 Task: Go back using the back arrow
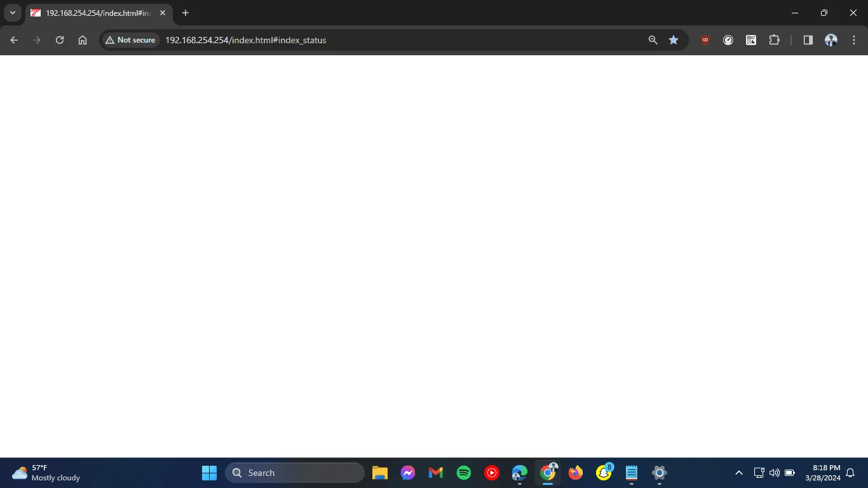point(14,40)
